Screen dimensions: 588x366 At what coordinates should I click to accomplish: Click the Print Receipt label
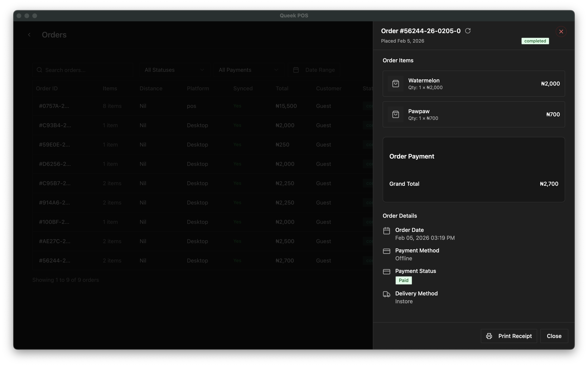tap(515, 336)
